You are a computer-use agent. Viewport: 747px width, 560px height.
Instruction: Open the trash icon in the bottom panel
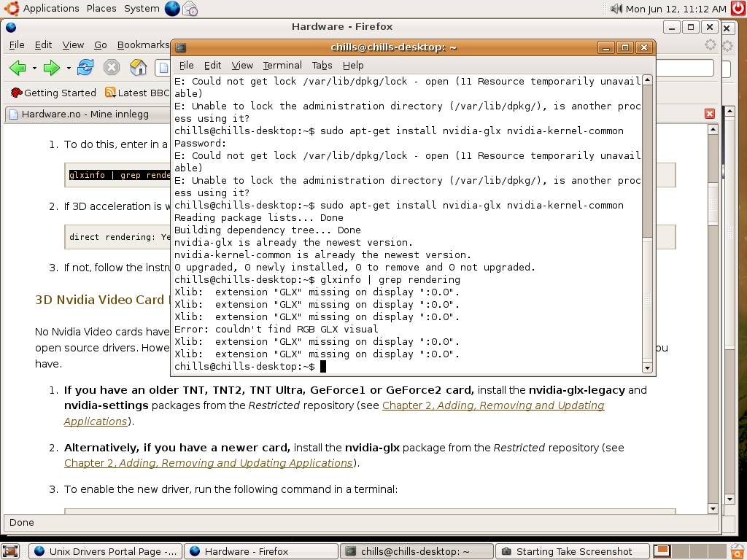tap(737, 551)
